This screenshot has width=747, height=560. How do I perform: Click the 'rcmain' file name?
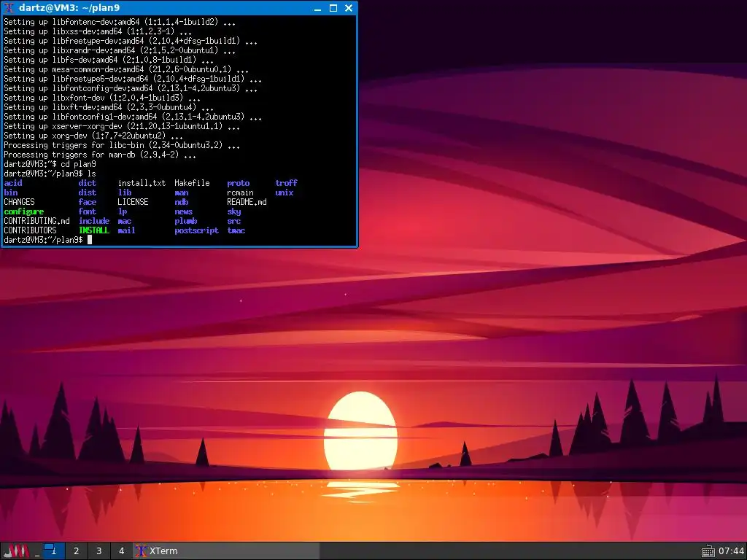pos(240,192)
